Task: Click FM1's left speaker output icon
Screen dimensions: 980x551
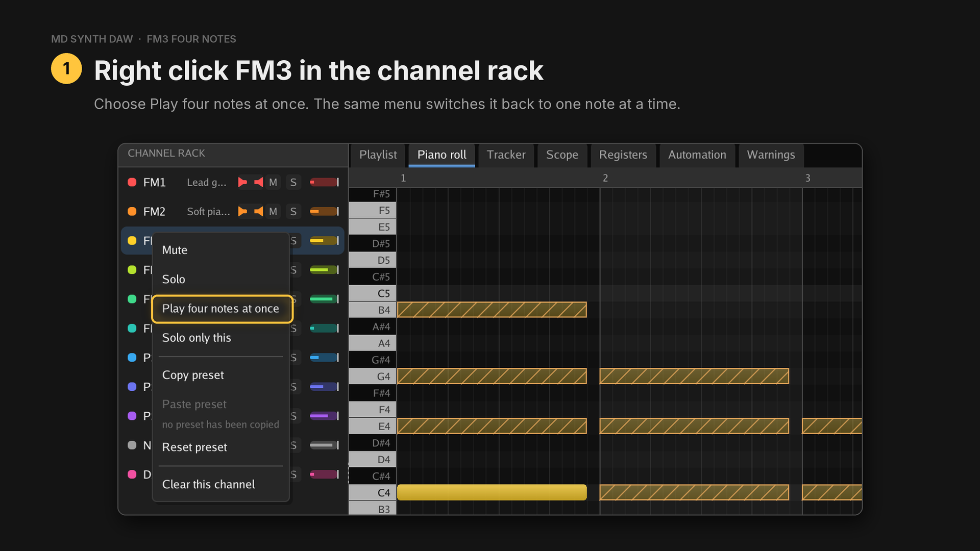Action: pyautogui.click(x=242, y=182)
